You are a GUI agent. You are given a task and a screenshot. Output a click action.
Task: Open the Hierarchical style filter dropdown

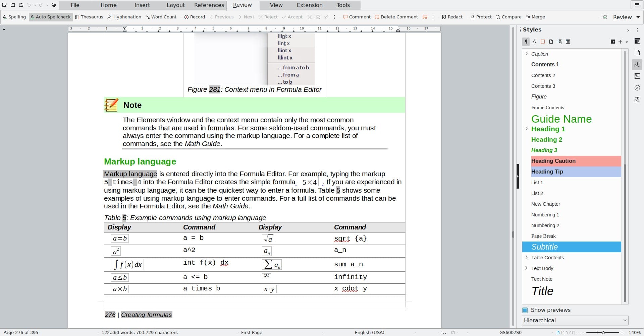click(575, 320)
